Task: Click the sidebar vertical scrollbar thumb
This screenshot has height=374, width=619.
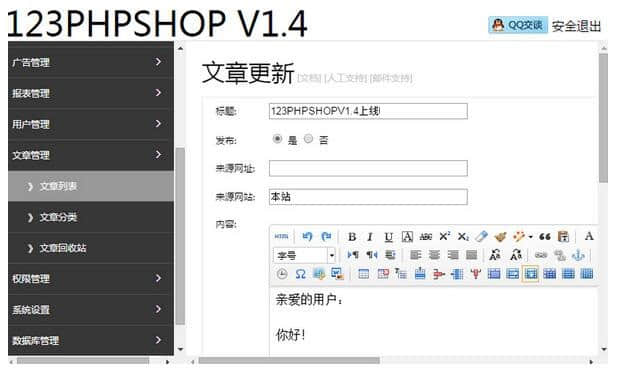Action: pos(180,236)
